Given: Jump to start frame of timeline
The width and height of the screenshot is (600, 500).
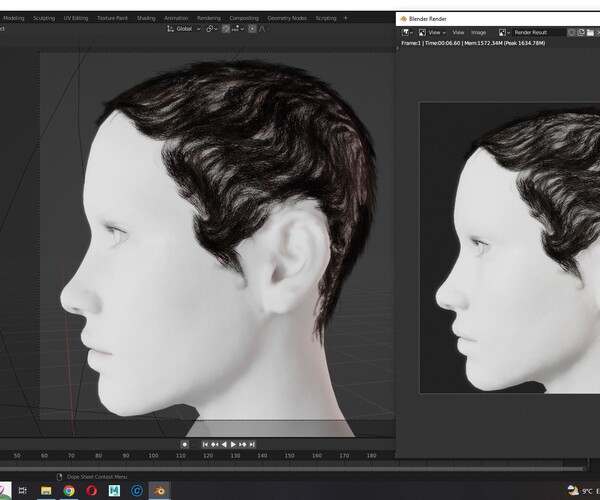Looking at the screenshot, I should pos(205,445).
